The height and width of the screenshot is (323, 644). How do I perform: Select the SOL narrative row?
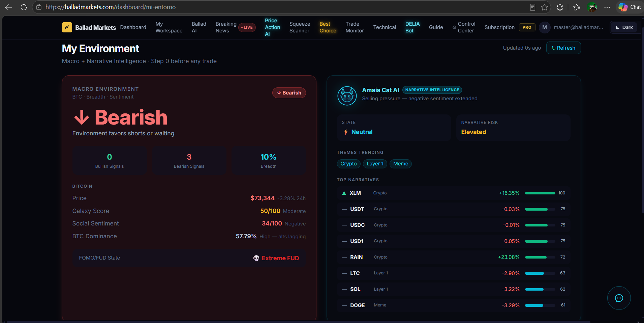pyautogui.click(x=454, y=289)
